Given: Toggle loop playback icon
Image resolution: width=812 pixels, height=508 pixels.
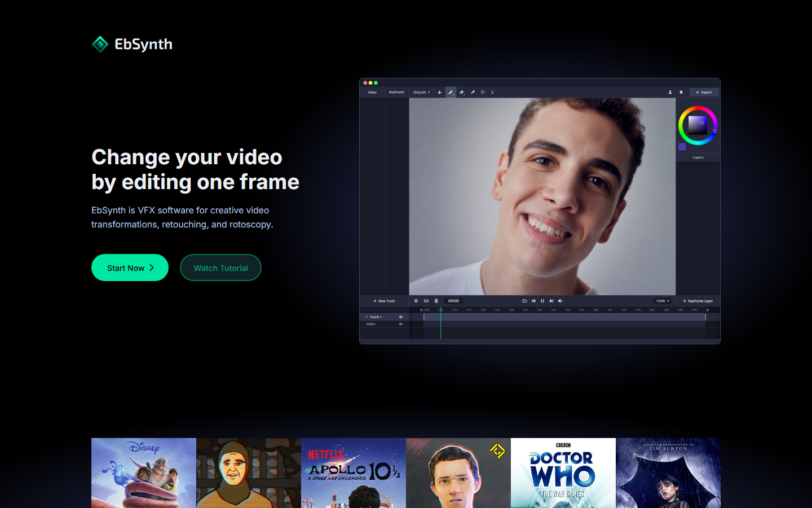Looking at the screenshot, I should [x=524, y=301].
